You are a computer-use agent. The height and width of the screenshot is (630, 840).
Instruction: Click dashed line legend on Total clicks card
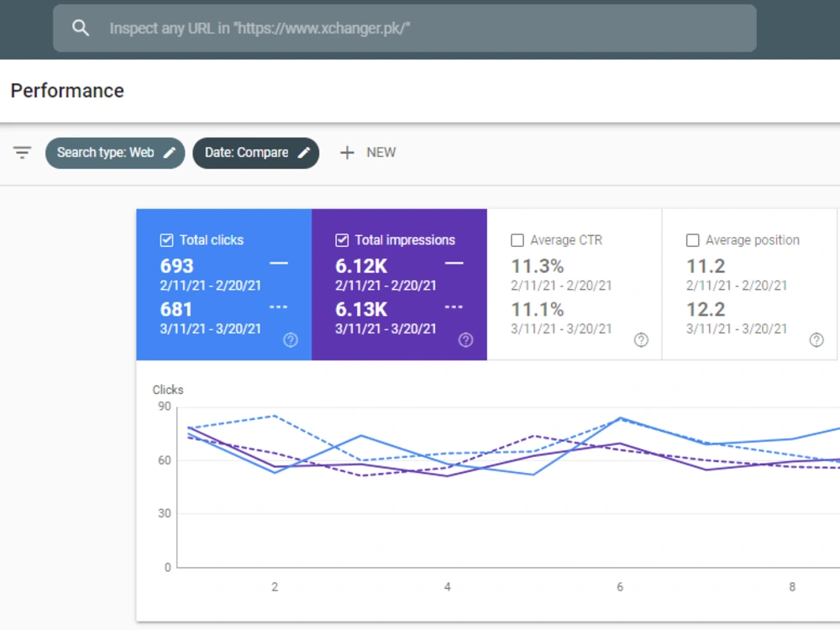tap(279, 307)
